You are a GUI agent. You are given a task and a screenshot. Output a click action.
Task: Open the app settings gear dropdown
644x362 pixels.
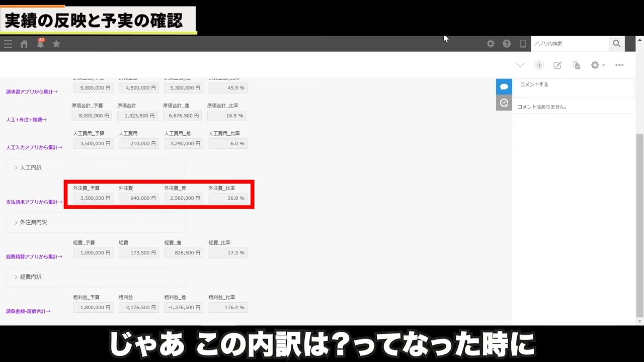(x=597, y=65)
